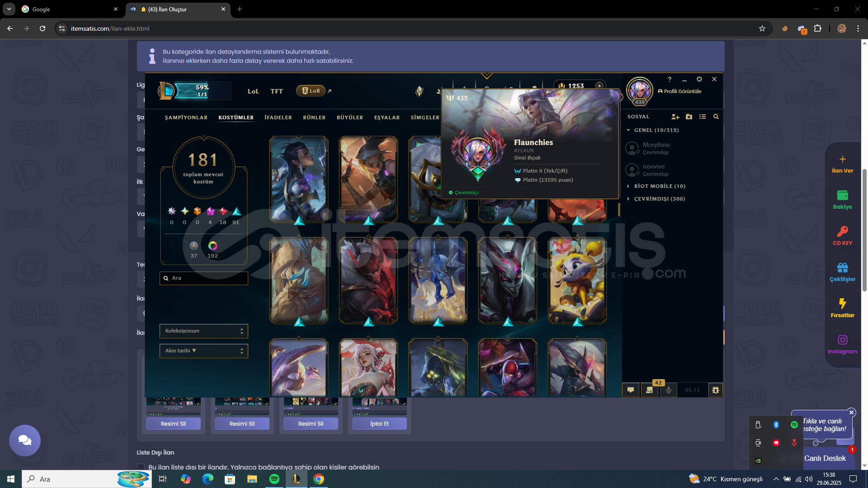The image size is (868, 488).
Task: Open the chat bubble widget at bottom-left
Action: 25,441
